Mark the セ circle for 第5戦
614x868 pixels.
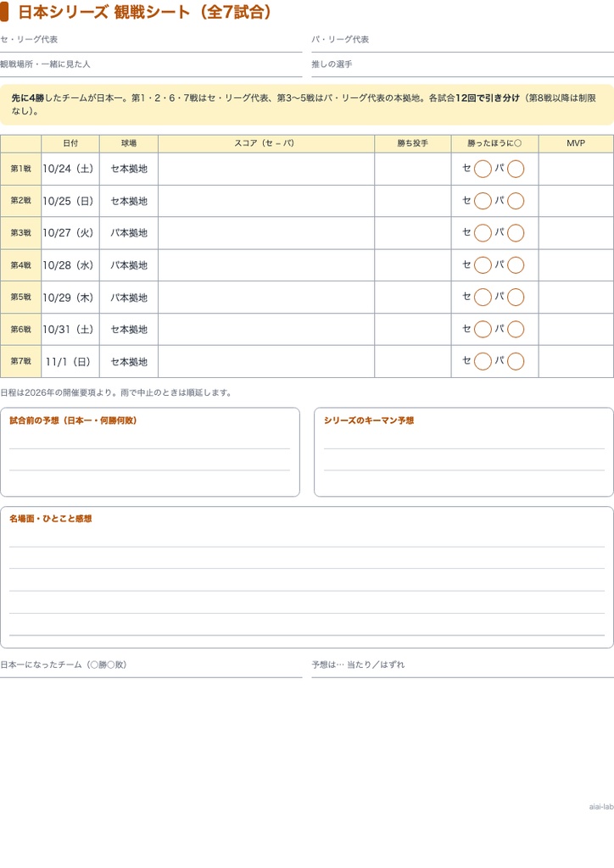click(483, 298)
